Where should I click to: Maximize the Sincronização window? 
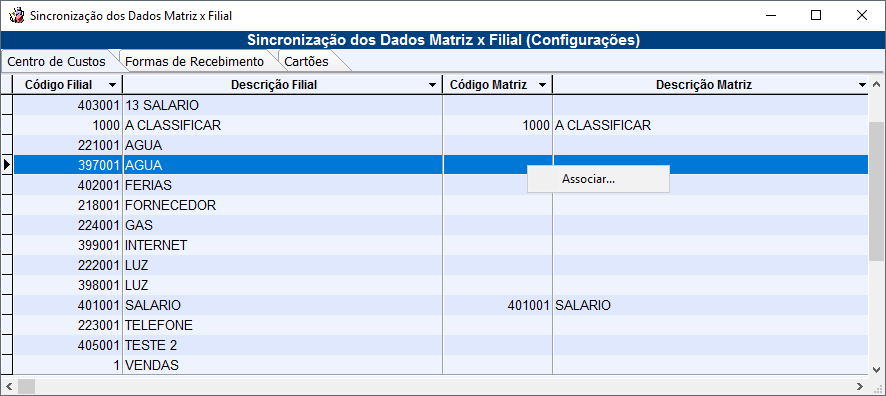click(815, 16)
